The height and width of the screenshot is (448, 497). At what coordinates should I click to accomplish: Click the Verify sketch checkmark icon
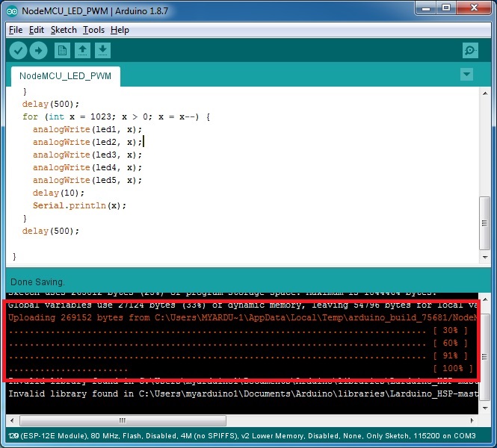tap(19, 51)
